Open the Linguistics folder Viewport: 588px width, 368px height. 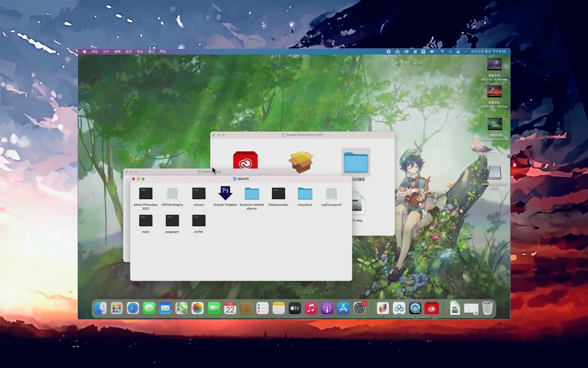[x=305, y=194]
